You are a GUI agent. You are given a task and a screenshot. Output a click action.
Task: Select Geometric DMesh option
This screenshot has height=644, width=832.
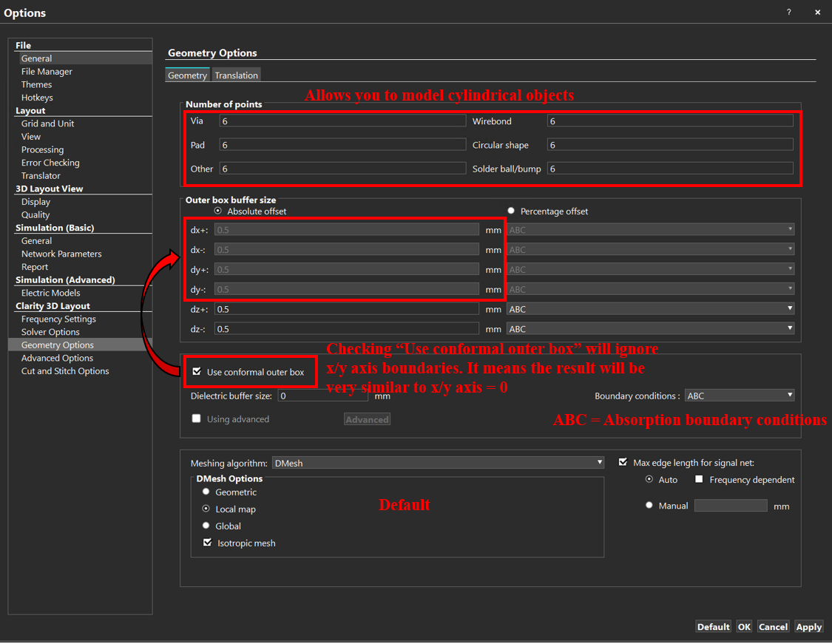(206, 492)
